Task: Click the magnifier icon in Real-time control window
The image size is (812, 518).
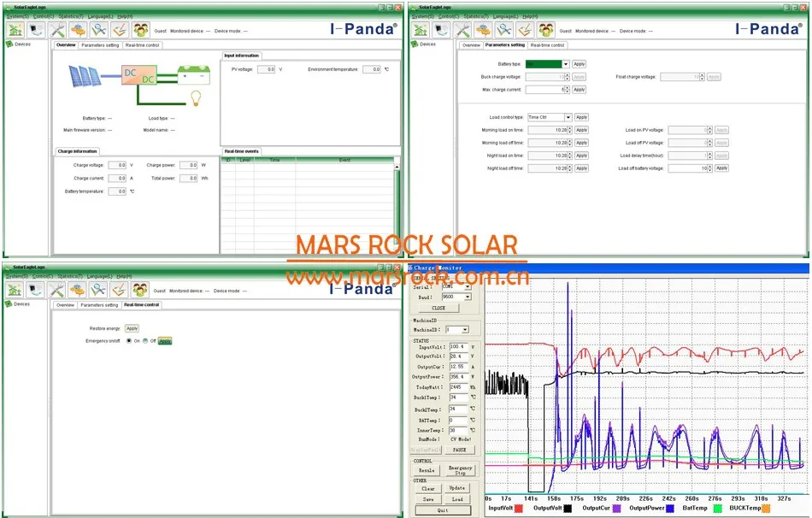Action: coord(98,290)
